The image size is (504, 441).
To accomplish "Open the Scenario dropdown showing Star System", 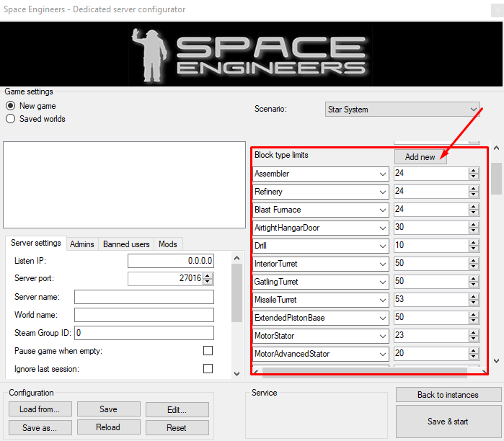I will pos(403,110).
